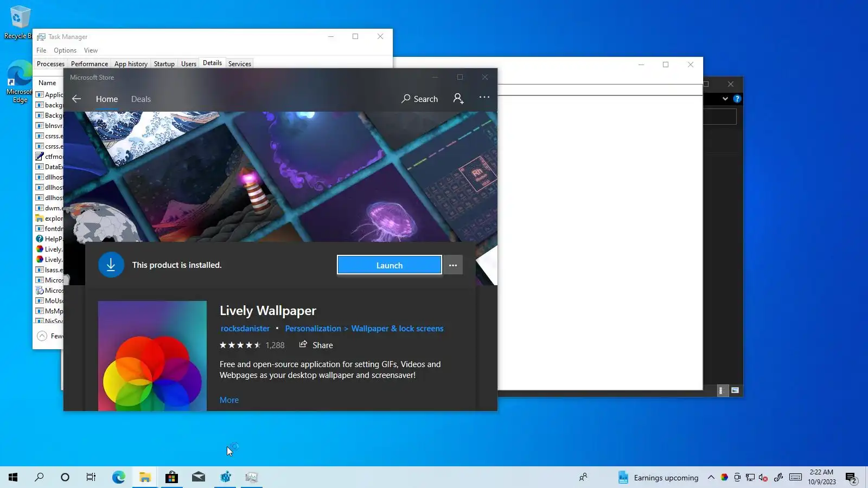Open Microsoft Edge desktop shortcut
Image resolution: width=868 pixels, height=488 pixels.
pos(20,81)
